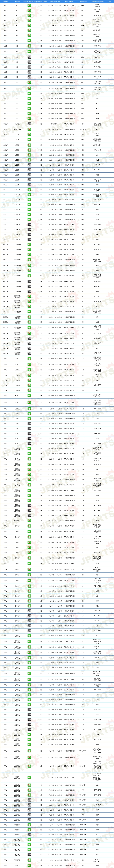Viewport: 114px width, 868px height.
Task: Click petrol icon in PASSAT 2.0 ABF 3A2 row
Action: 29,825
